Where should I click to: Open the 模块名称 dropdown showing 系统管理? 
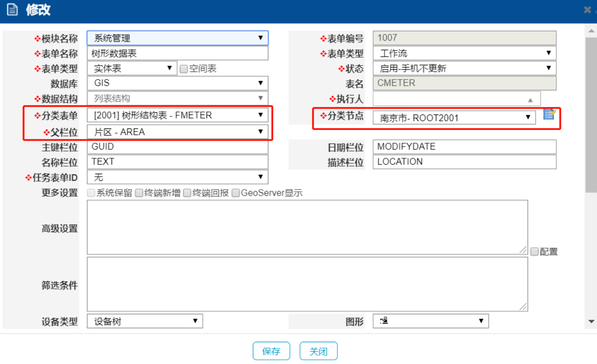click(x=178, y=38)
